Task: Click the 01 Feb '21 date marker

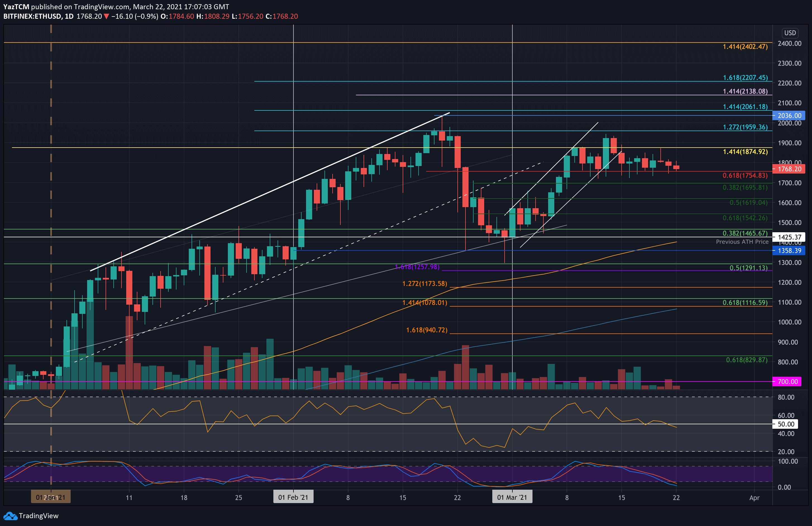Action: tap(293, 497)
